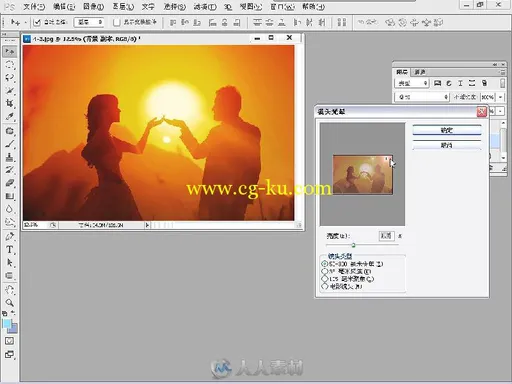Select movie prime lens type option

coord(324,286)
